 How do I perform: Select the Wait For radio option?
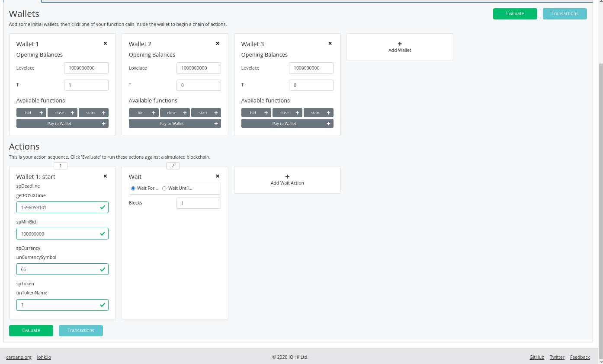point(133,188)
